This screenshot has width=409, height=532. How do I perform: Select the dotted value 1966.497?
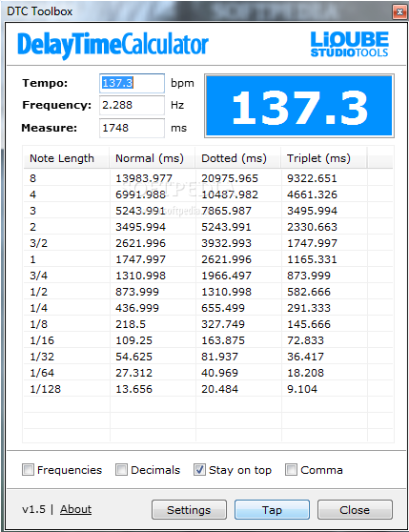click(x=226, y=276)
